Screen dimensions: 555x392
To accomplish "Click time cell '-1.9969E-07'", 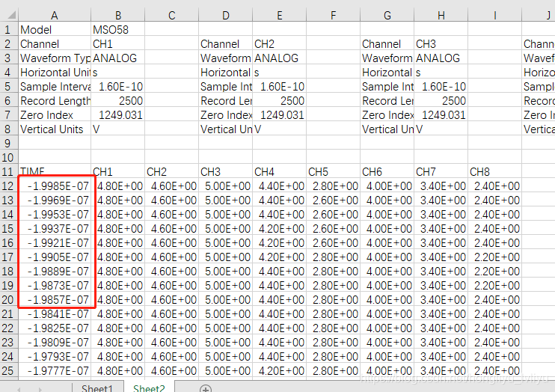I will coord(55,200).
